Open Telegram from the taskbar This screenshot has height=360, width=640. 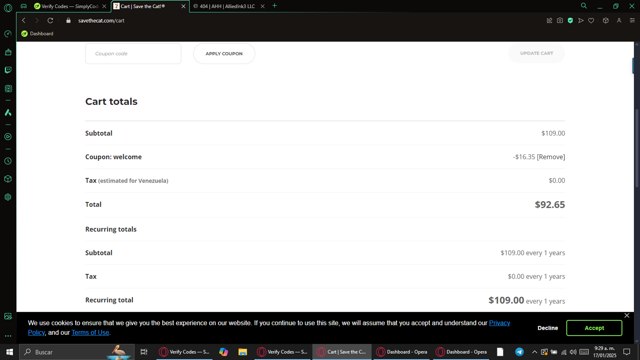519,351
